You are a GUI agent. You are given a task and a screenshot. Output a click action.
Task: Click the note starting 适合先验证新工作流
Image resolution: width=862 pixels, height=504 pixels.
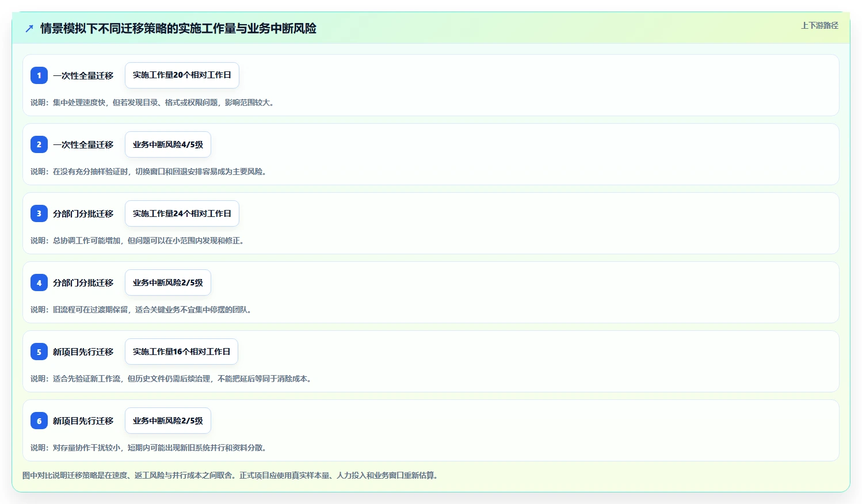[x=173, y=379]
